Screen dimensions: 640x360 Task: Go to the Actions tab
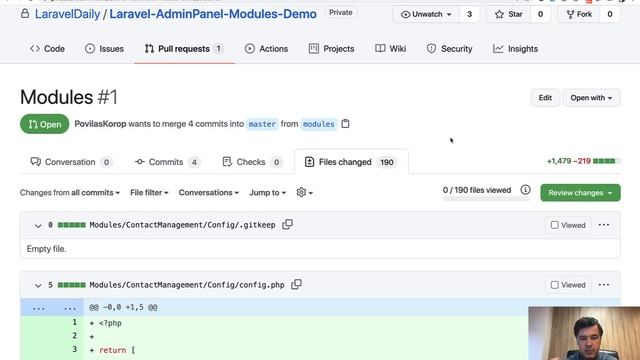pos(267,49)
